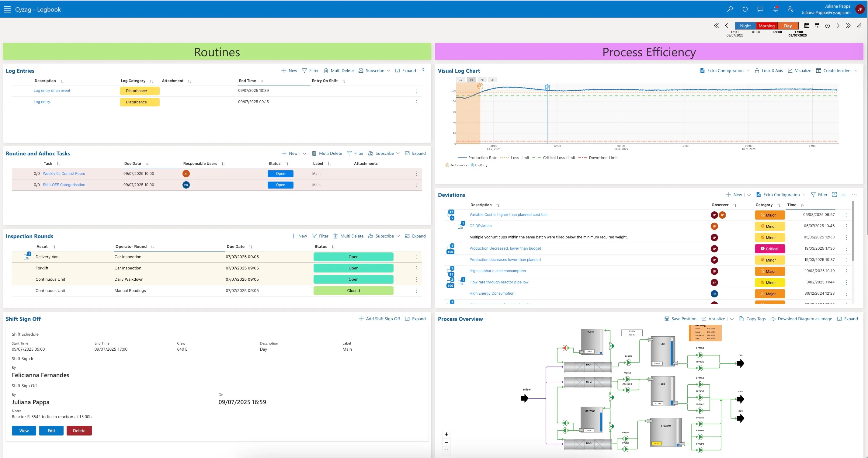Screen dimensions: 868x458
Task: Open row menu for Weekly 5s Control Room
Action: point(416,174)
